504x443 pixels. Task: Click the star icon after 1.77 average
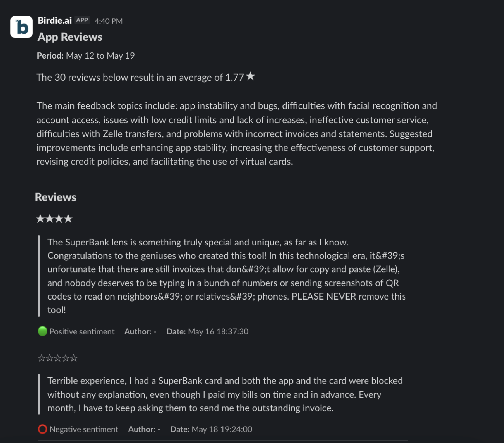coord(251,76)
